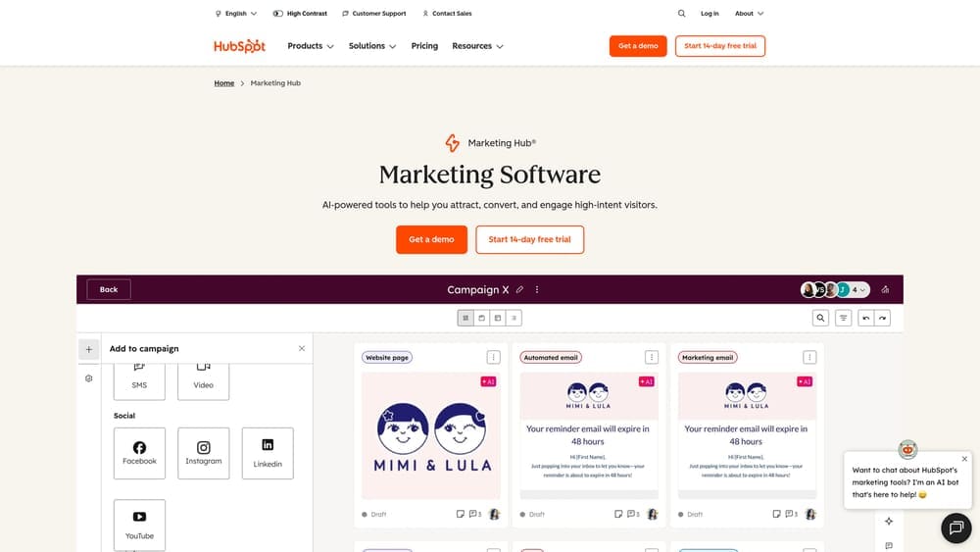The image size is (980, 552).
Task: Open the site search magnifier icon
Action: (681, 13)
